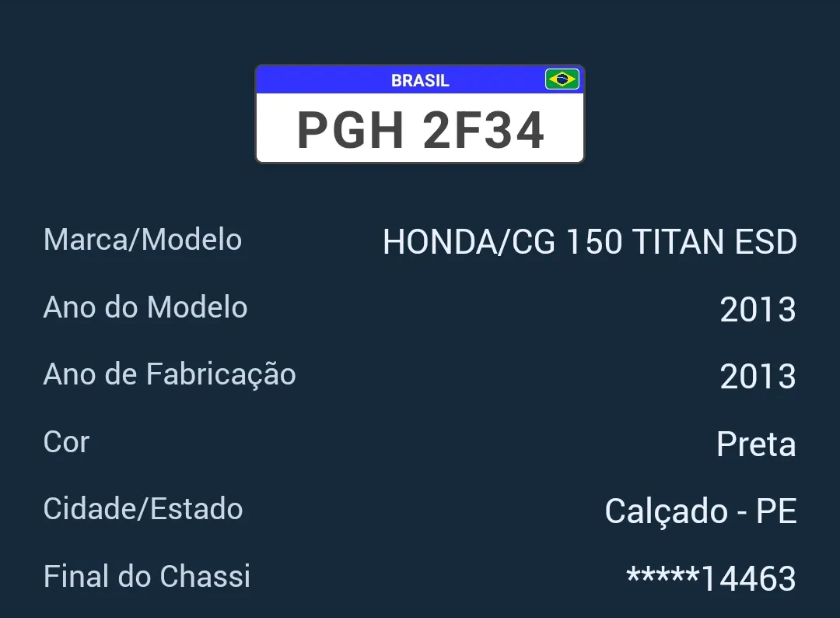The image size is (840, 618).
Task: Click the blue banner of the license plate
Action: (x=420, y=79)
